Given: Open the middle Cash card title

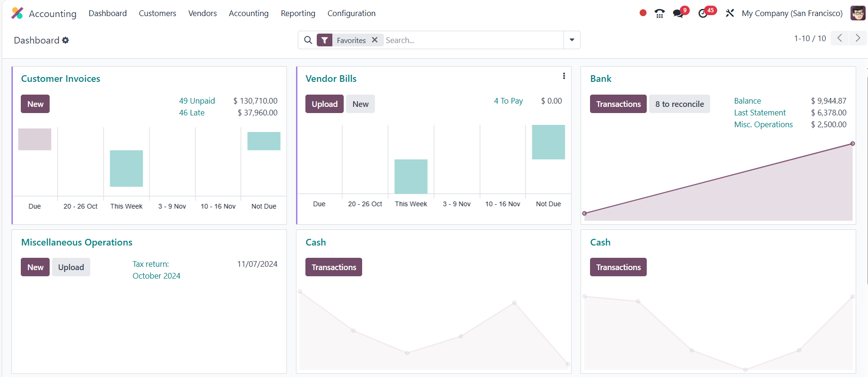Looking at the screenshot, I should click(x=316, y=242).
